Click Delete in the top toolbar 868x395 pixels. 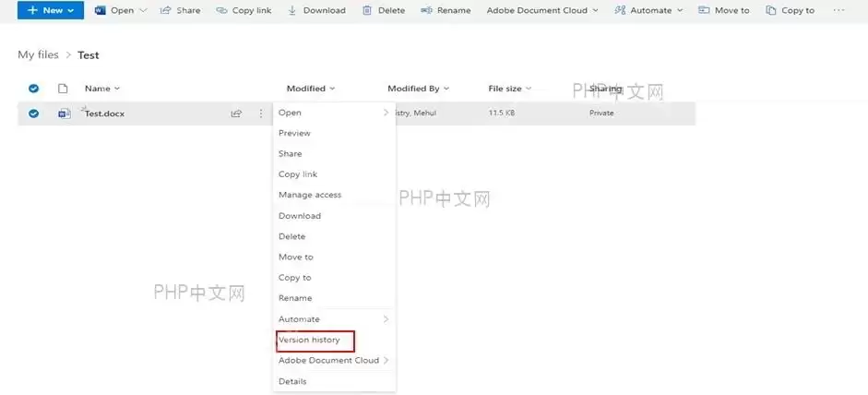384,10
